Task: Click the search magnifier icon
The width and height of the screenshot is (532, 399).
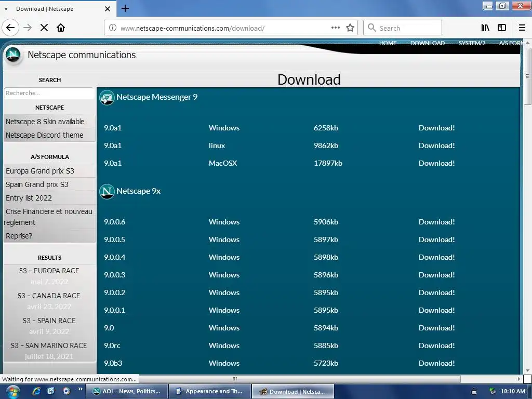Action: click(x=372, y=28)
